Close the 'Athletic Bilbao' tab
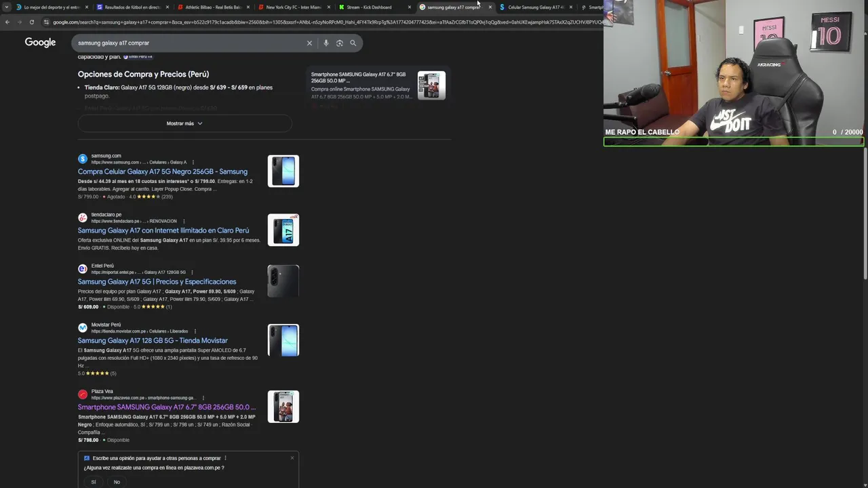This screenshot has height=488, width=868. tap(248, 7)
